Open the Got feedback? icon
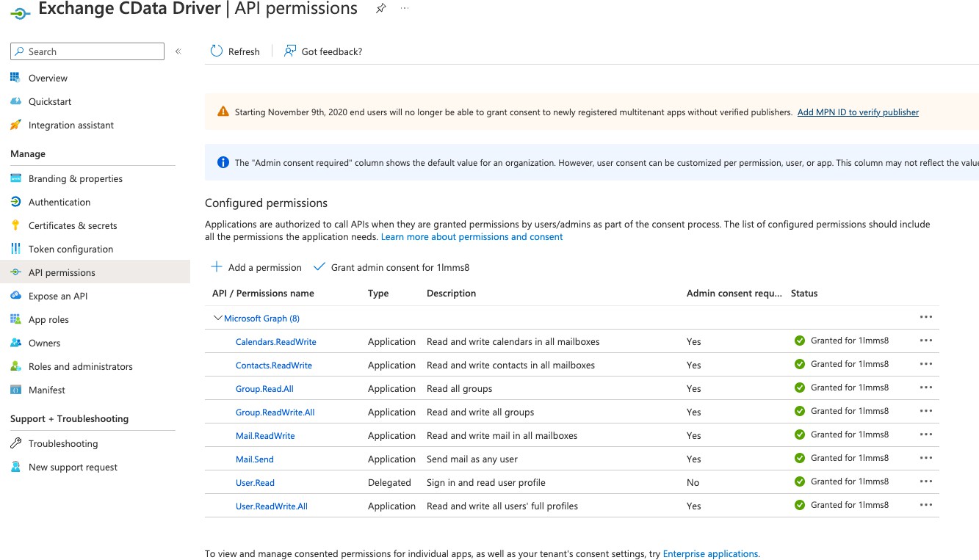Image resolution: width=979 pixels, height=560 pixels. point(290,51)
